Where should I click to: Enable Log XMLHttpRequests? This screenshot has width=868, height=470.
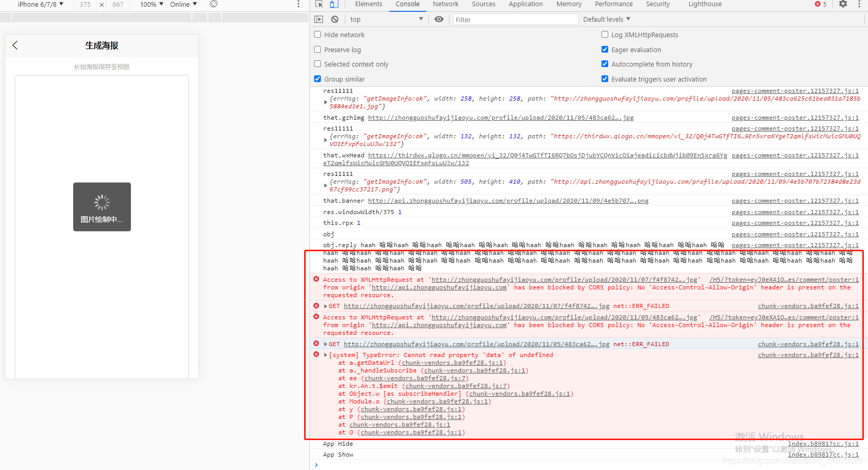coord(604,35)
